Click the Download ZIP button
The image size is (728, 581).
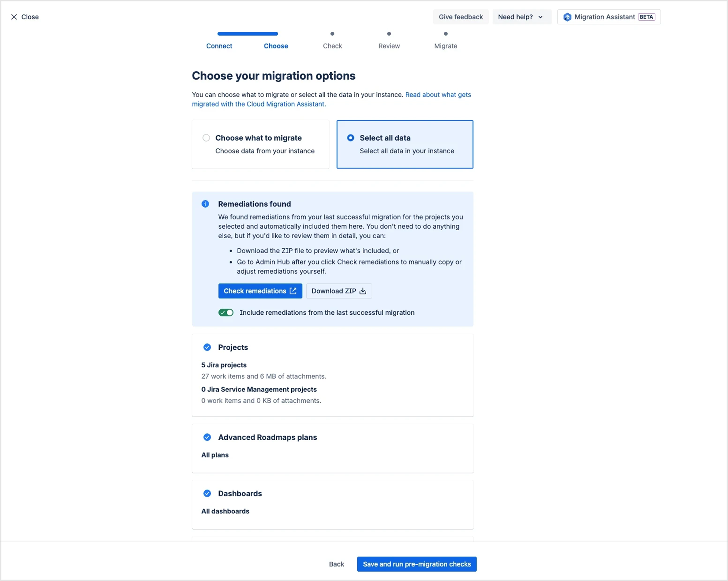pos(339,291)
